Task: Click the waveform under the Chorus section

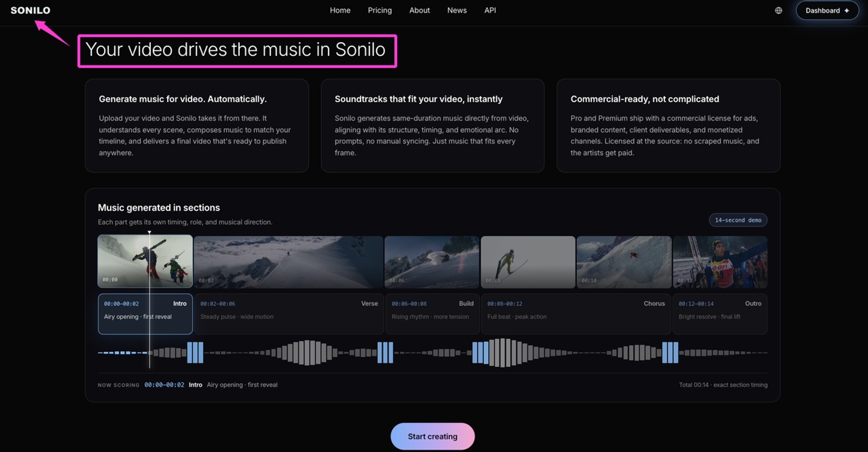Action: pyautogui.click(x=576, y=352)
